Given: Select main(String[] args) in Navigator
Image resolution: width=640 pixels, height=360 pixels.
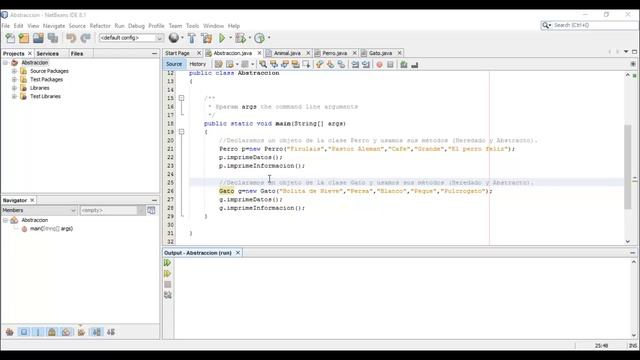Looking at the screenshot, I should (x=51, y=229).
